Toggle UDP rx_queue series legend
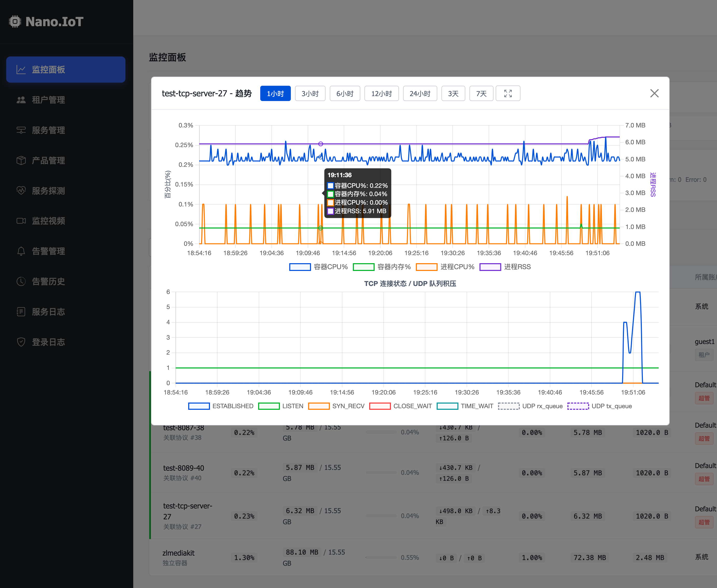717x588 pixels. click(530, 406)
